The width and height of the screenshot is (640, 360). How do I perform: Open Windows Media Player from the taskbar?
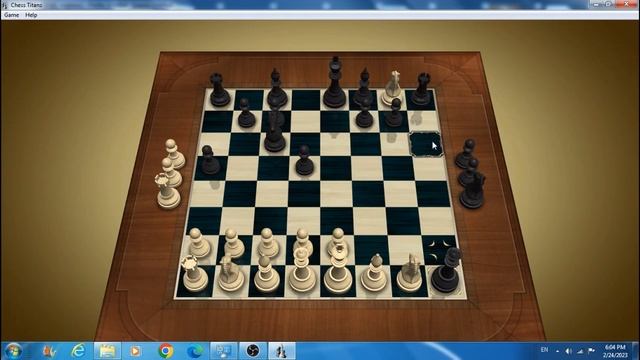pos(136,351)
